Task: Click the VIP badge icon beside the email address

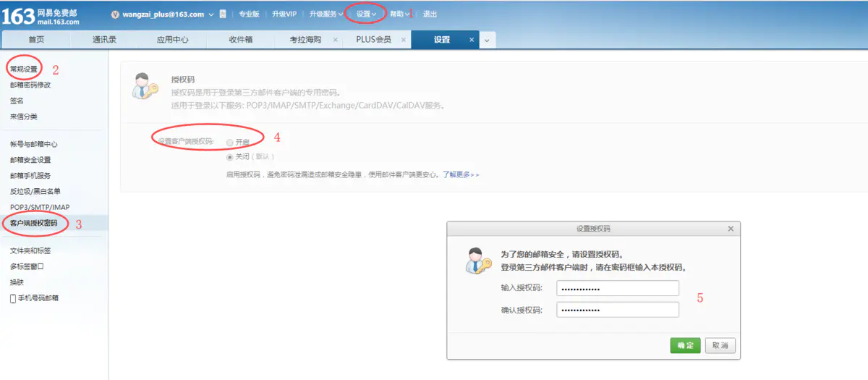Action: click(x=115, y=14)
